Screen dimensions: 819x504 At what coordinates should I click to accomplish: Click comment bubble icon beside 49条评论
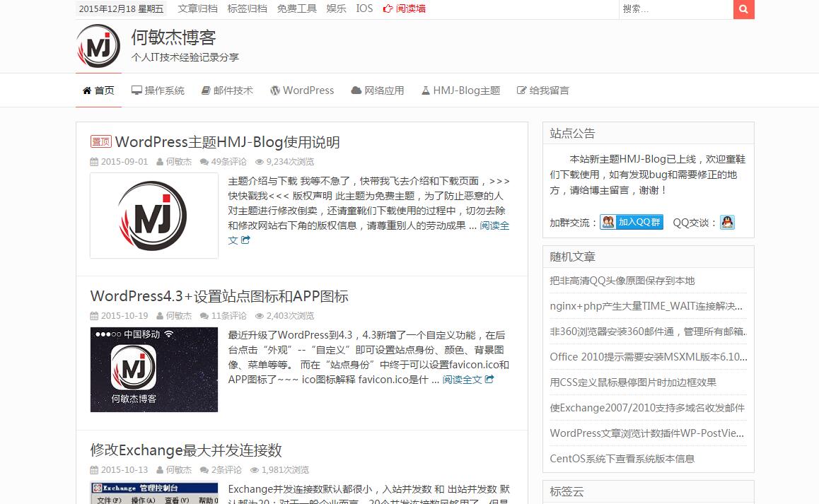pyautogui.click(x=204, y=162)
